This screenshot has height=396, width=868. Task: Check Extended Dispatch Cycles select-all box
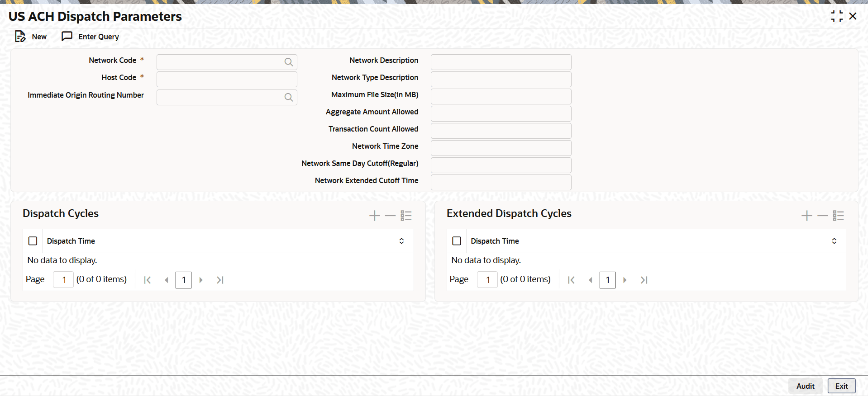[x=457, y=241]
